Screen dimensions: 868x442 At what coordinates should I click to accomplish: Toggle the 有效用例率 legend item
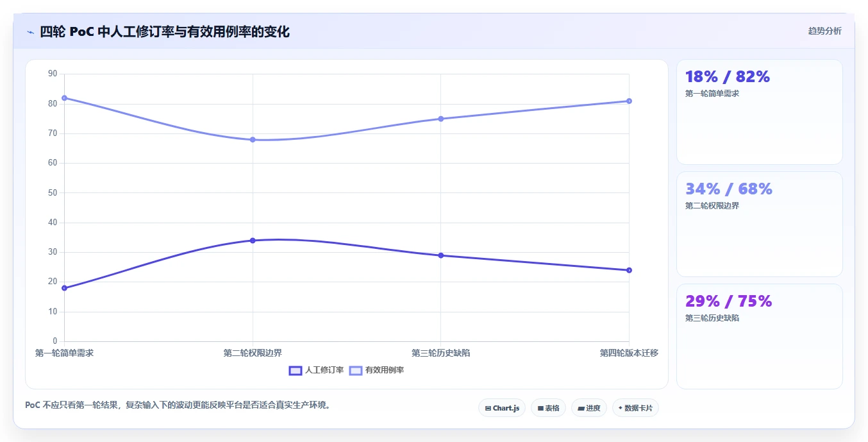tap(376, 370)
